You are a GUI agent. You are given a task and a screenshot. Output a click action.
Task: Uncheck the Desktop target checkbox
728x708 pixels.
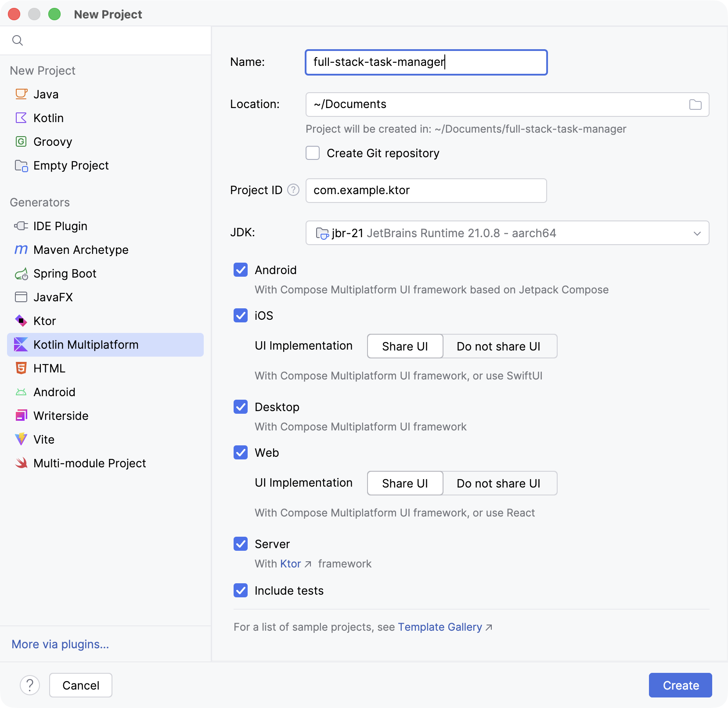click(x=241, y=407)
